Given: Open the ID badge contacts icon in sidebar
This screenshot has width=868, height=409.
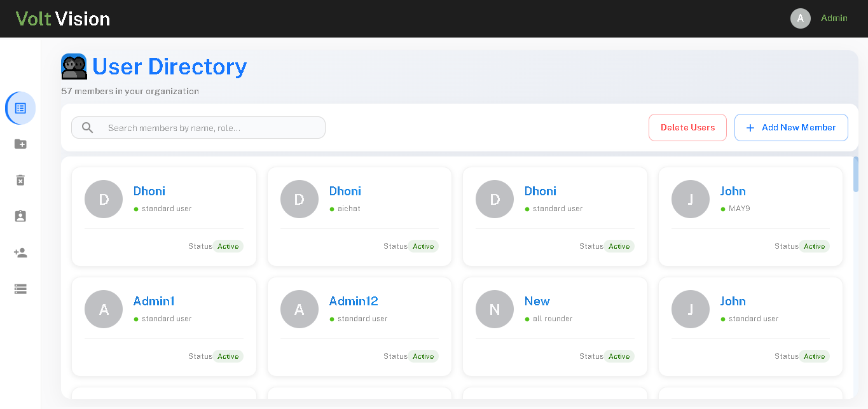Looking at the screenshot, I should click(x=20, y=216).
